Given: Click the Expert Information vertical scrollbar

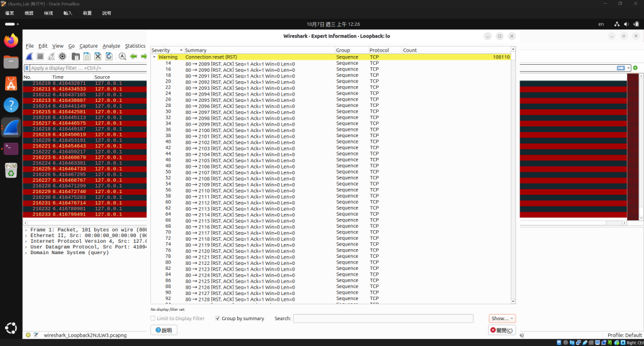Looking at the screenshot, I should point(513,175).
